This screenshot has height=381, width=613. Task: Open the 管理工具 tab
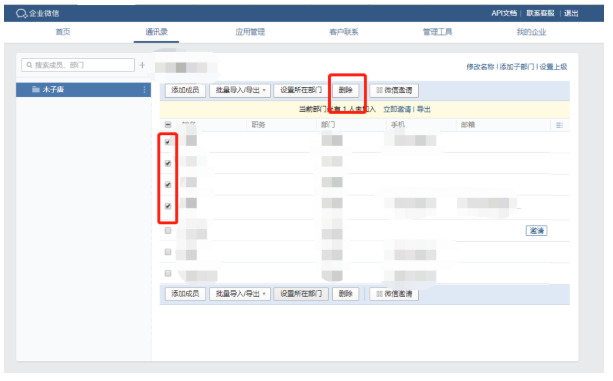(x=437, y=32)
